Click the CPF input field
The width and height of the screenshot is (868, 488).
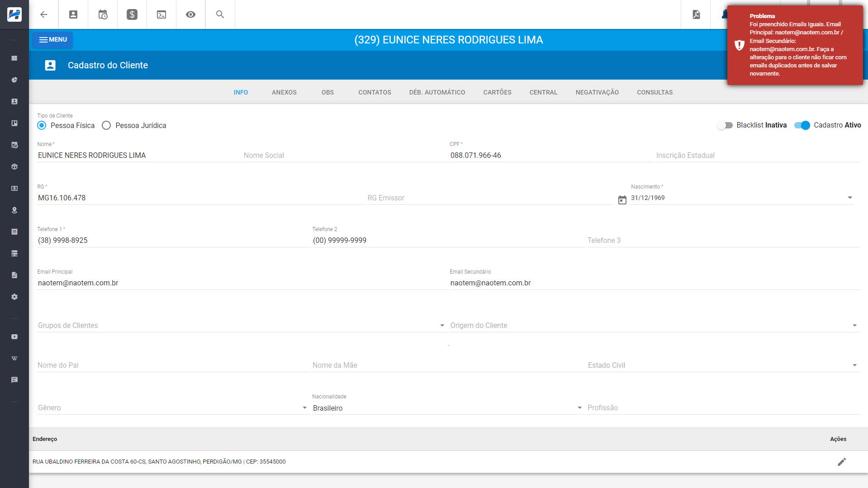pos(551,156)
